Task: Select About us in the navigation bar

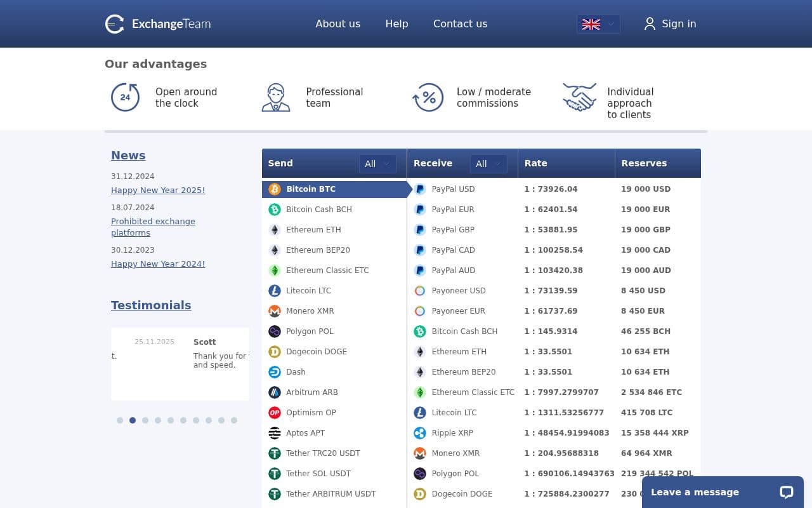Action: click(337, 23)
